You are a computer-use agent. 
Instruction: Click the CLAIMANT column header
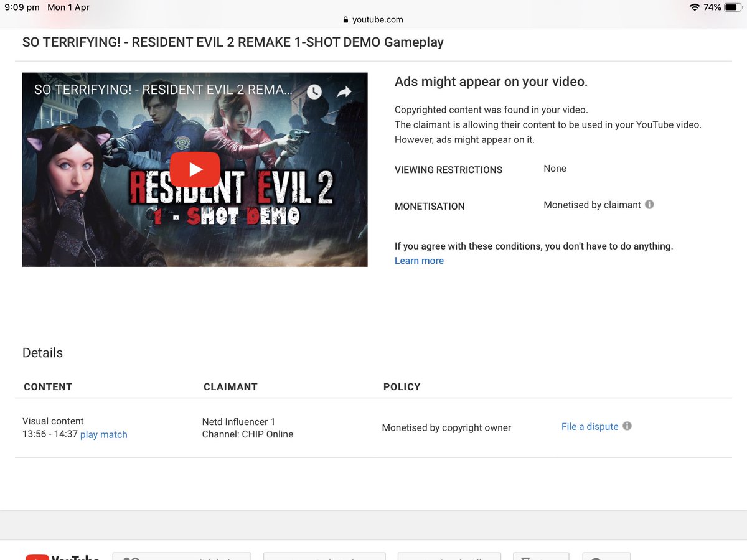click(x=230, y=386)
